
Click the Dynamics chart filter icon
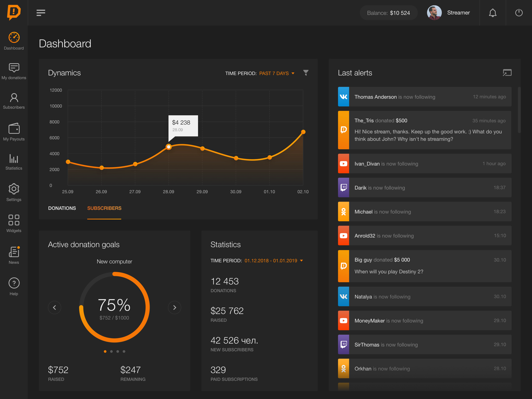click(x=306, y=73)
